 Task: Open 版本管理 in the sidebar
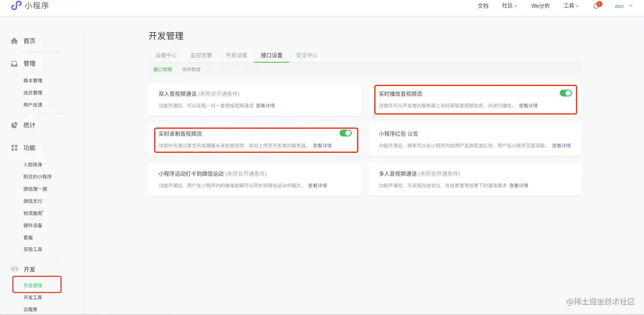pyautogui.click(x=33, y=80)
